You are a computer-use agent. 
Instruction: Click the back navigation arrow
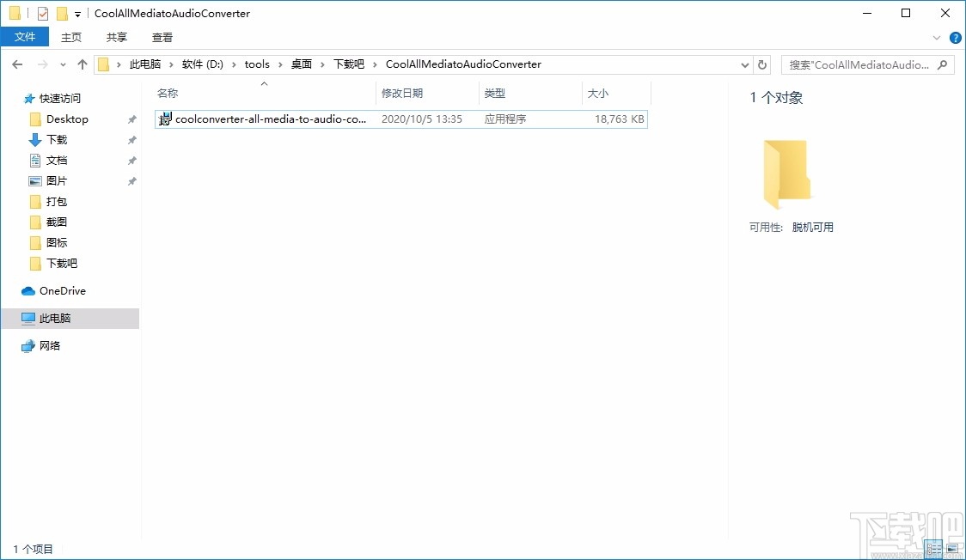(16, 64)
